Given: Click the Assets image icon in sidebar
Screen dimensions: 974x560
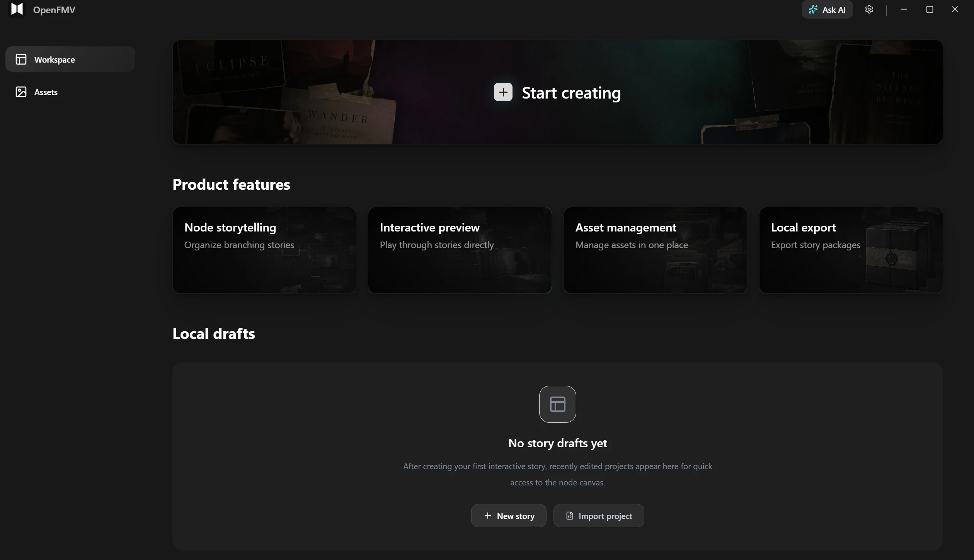Looking at the screenshot, I should tap(21, 92).
